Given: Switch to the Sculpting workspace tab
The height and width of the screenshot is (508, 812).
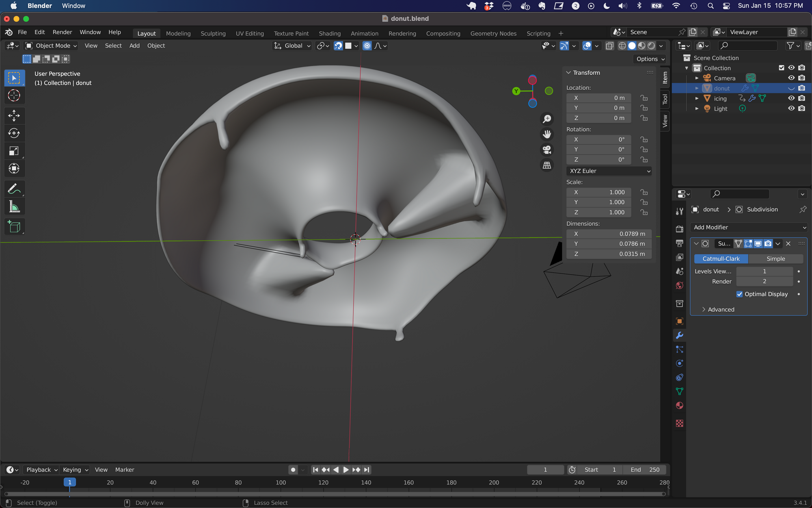Looking at the screenshot, I should (x=213, y=33).
